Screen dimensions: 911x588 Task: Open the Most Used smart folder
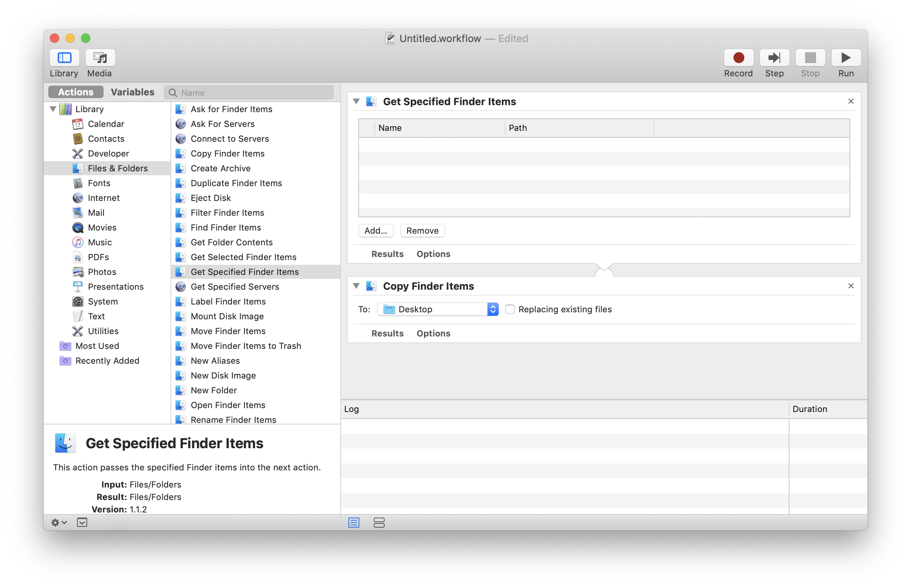pyautogui.click(x=107, y=346)
